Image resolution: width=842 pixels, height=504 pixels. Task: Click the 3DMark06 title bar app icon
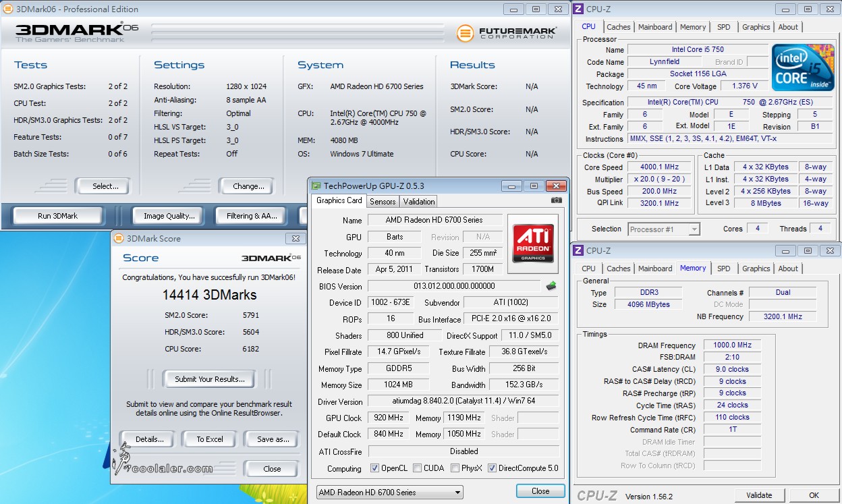click(x=7, y=9)
